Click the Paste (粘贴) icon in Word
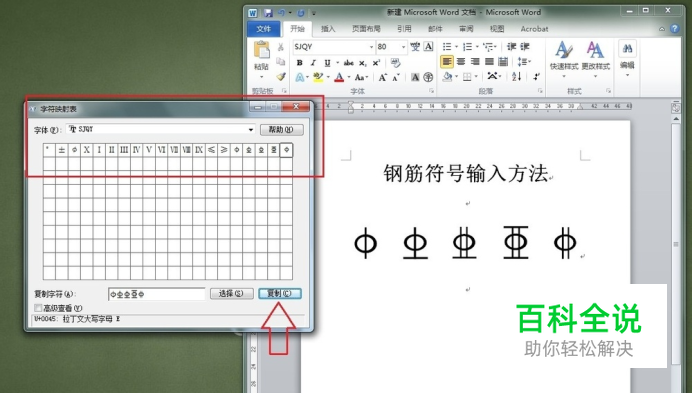The width and height of the screenshot is (692, 393). pyautogui.click(x=261, y=50)
